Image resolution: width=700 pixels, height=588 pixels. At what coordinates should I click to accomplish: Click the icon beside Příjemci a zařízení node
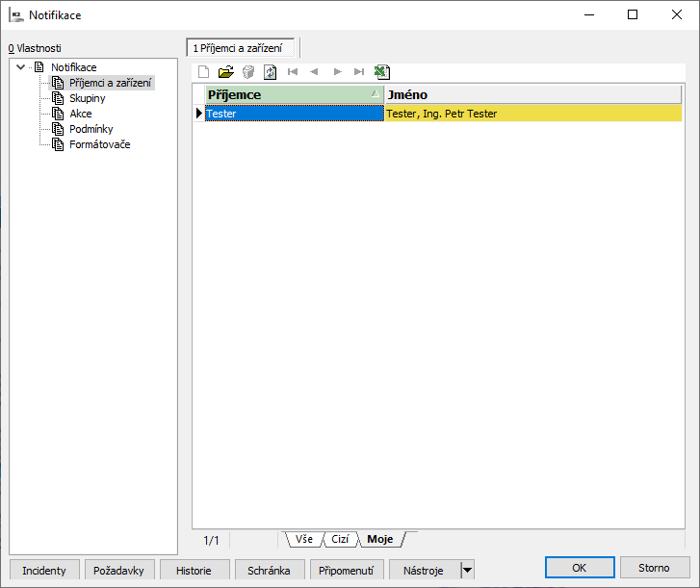pyautogui.click(x=58, y=83)
